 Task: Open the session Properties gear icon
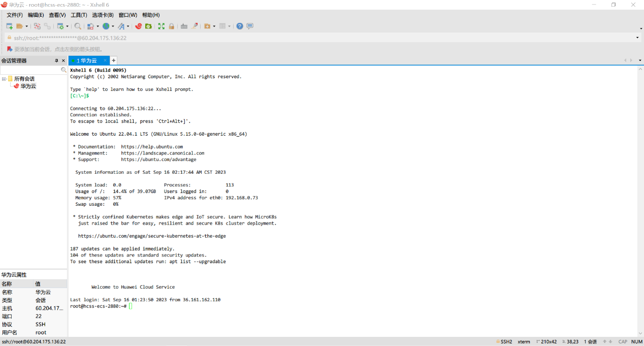(60, 26)
